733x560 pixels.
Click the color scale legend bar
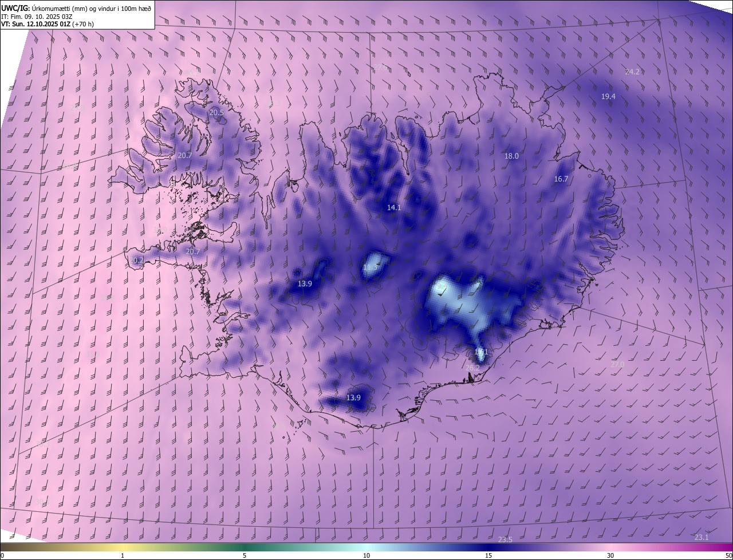366,547
